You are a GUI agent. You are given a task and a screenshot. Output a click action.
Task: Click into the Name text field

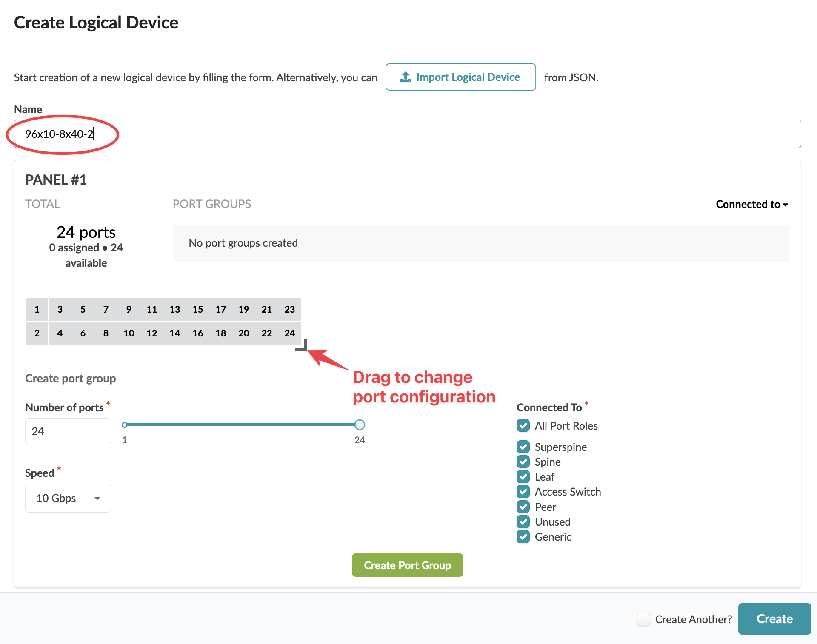click(x=407, y=134)
